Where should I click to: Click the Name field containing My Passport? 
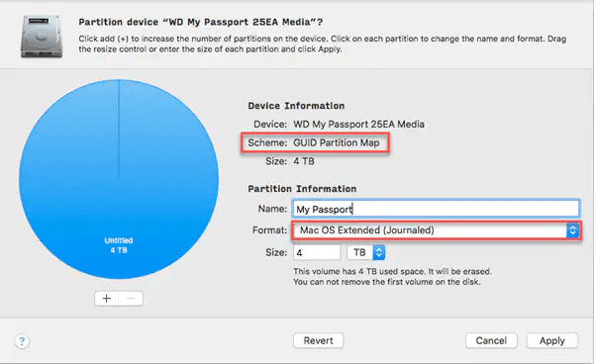436,209
